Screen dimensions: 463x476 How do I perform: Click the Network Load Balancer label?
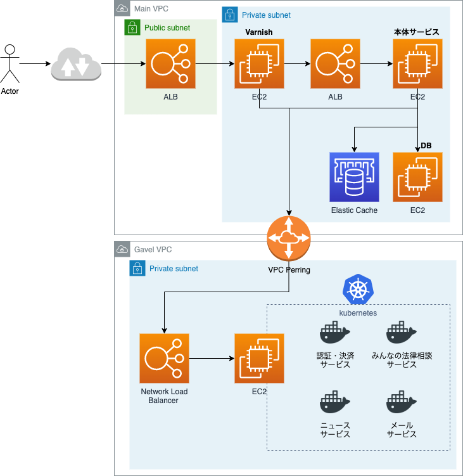pyautogui.click(x=164, y=396)
